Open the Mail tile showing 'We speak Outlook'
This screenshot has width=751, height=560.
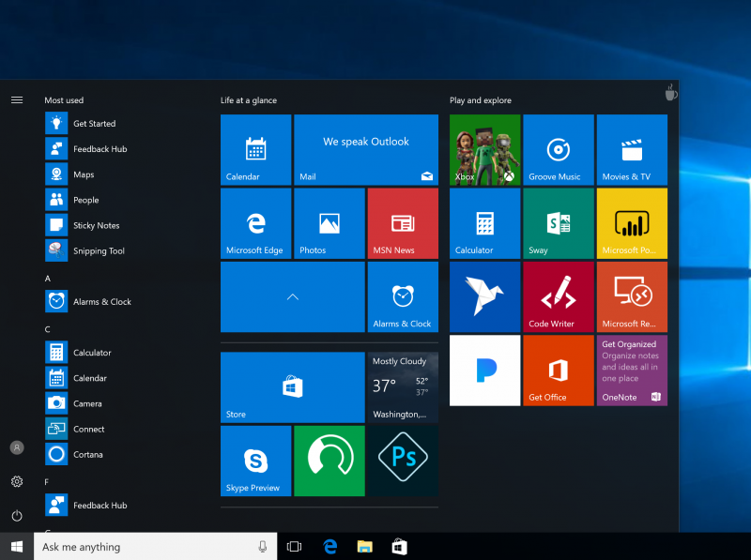pos(366,150)
